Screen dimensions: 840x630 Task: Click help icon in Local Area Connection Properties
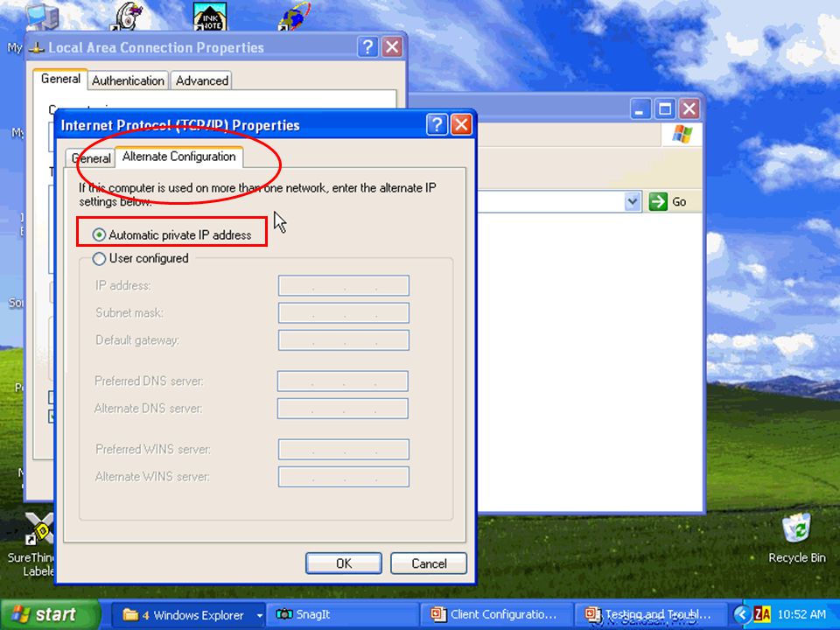click(x=368, y=47)
